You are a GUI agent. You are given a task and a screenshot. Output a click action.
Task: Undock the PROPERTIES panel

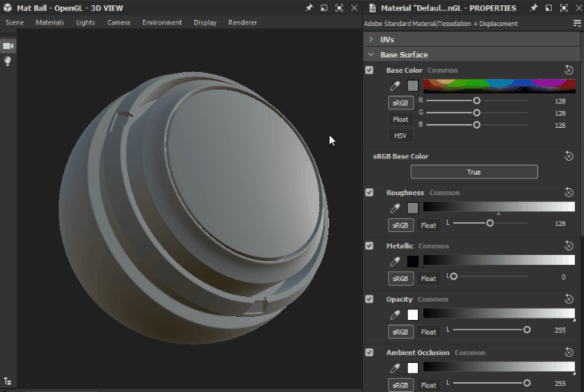click(549, 8)
